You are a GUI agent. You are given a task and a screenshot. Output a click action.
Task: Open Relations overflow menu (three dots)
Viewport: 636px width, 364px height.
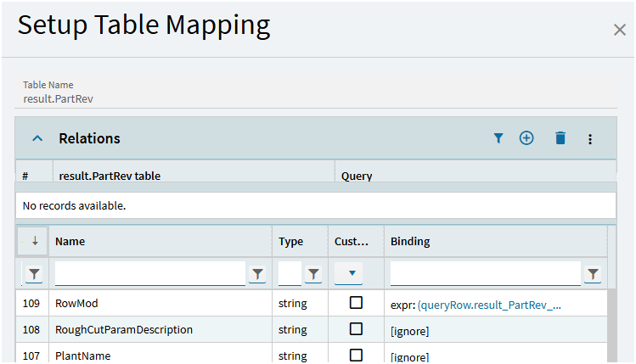(590, 138)
